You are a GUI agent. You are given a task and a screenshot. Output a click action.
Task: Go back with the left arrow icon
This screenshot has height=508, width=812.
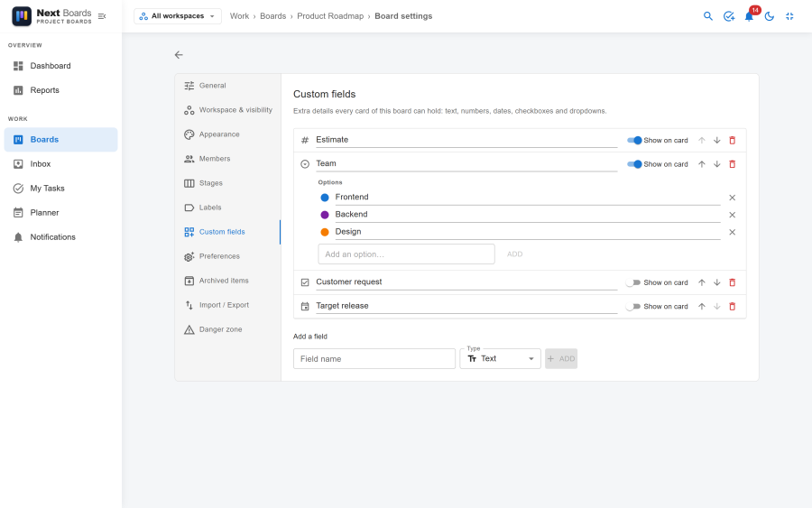click(x=179, y=55)
